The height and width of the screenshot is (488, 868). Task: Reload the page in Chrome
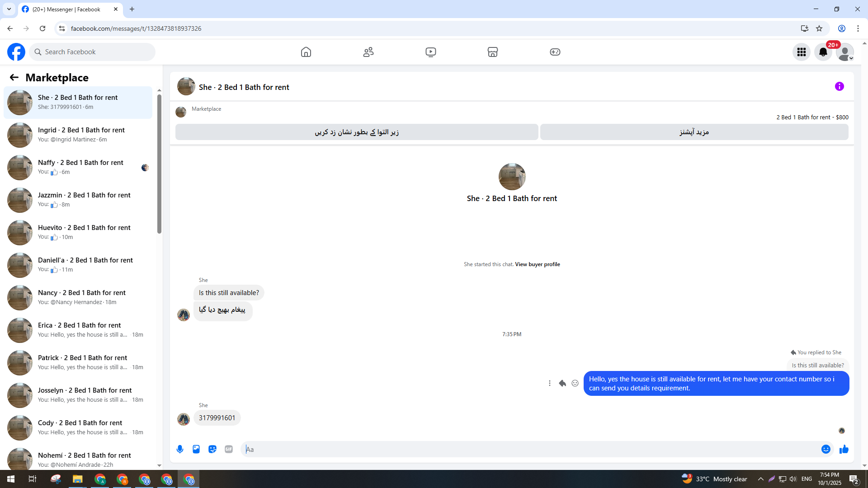tap(42, 28)
